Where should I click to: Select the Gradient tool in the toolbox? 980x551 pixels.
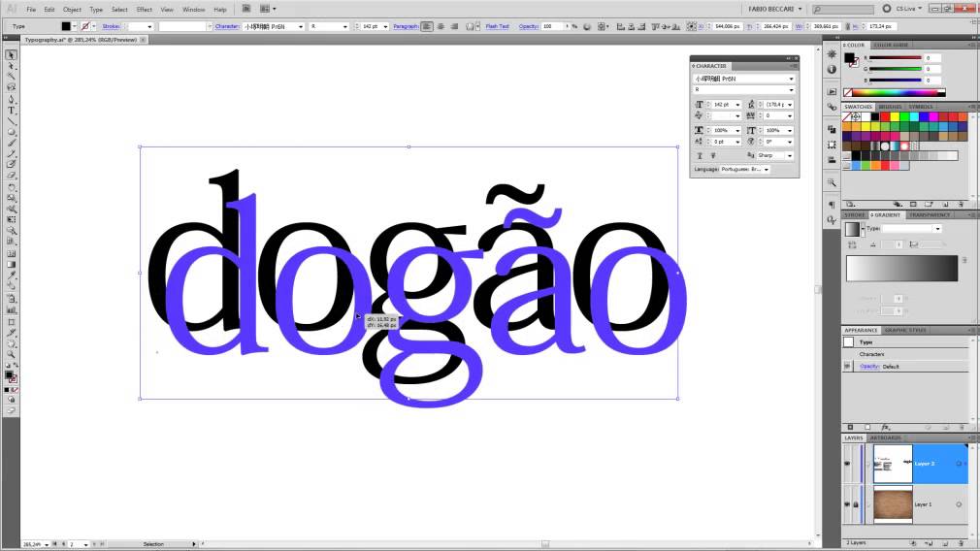tap(11, 264)
